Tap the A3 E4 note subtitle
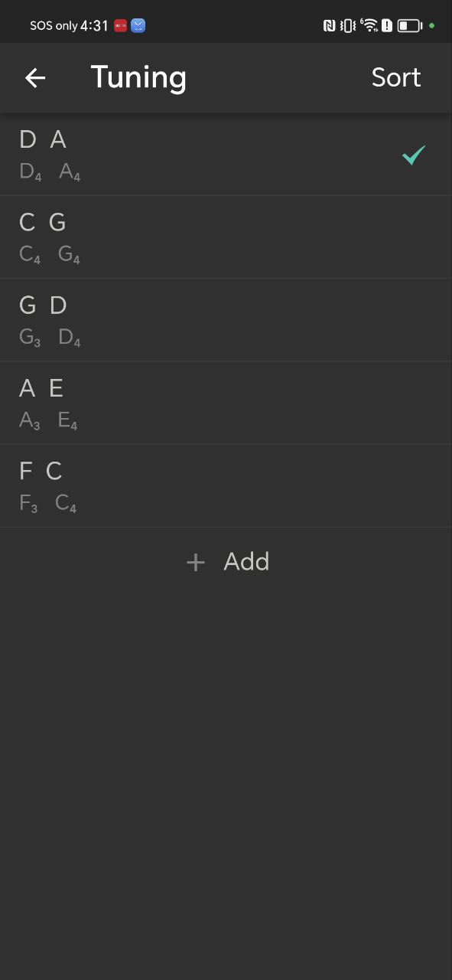The image size is (452, 980). point(48,420)
